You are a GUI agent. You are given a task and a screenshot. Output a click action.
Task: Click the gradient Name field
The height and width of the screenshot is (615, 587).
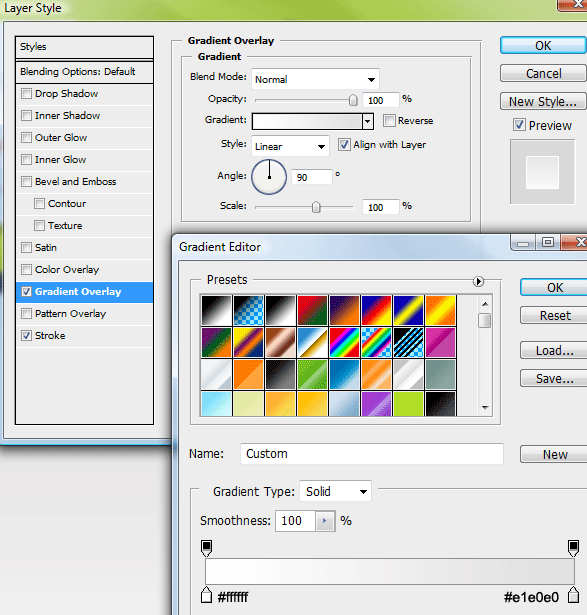372,454
